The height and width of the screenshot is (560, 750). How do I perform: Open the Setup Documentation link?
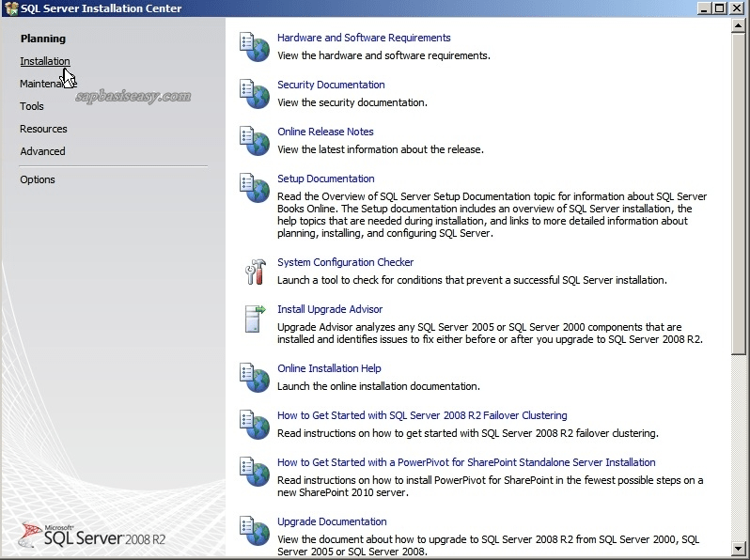326,179
